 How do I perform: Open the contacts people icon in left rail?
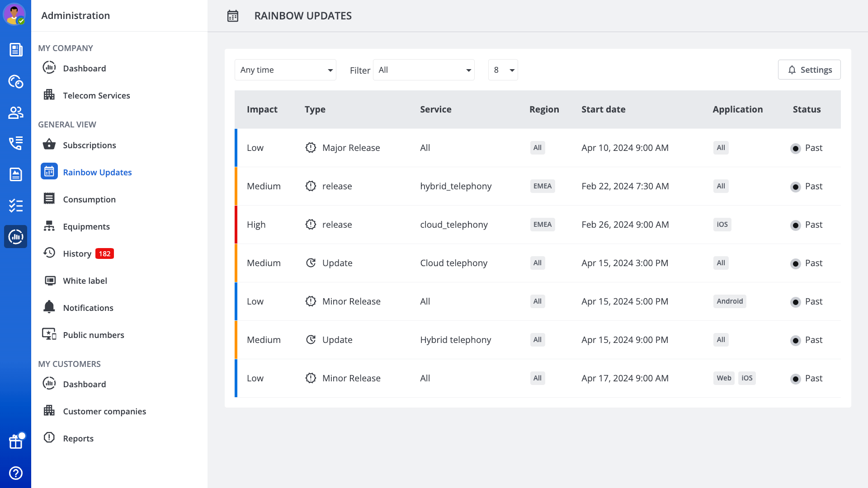tap(16, 113)
